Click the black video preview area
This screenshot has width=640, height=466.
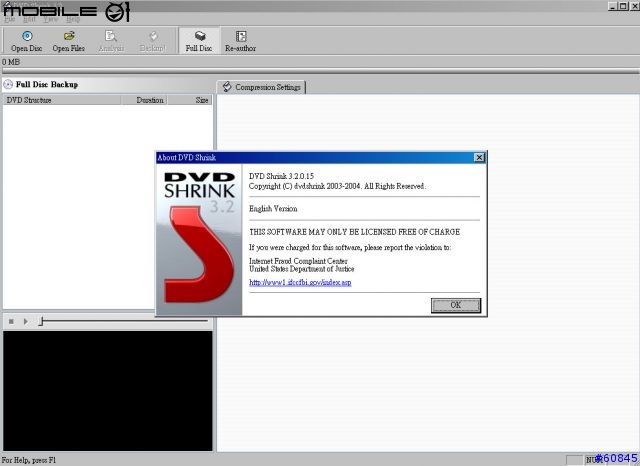point(108,391)
